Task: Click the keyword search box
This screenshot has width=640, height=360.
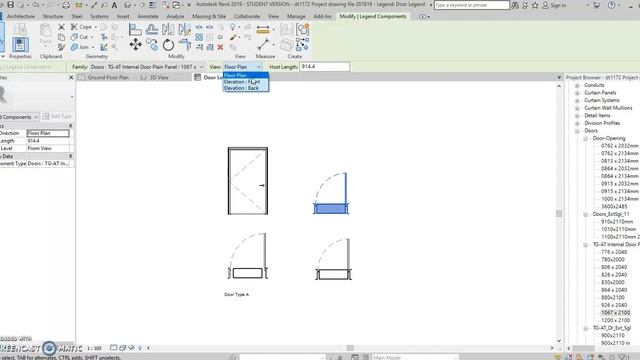Action: click(472, 5)
